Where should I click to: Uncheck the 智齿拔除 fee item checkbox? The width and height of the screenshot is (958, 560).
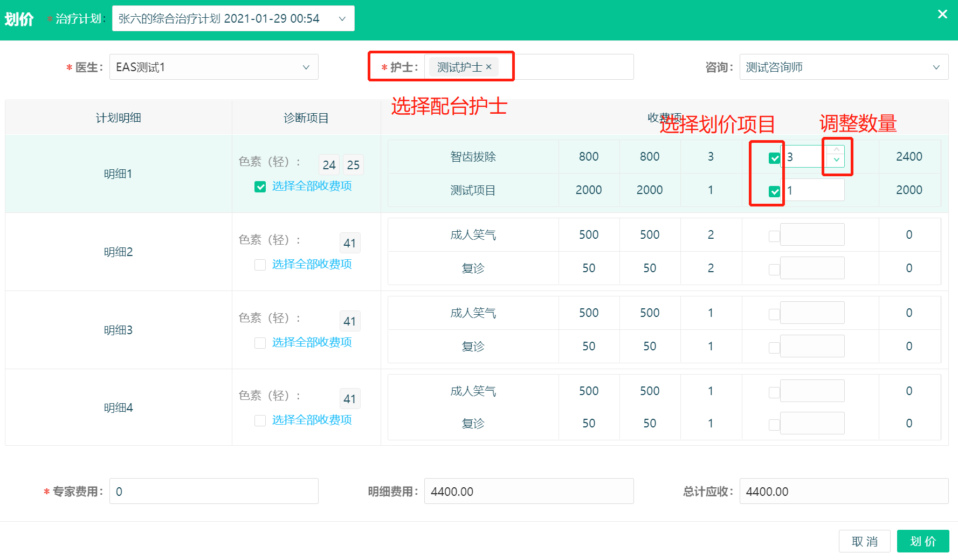tap(774, 158)
